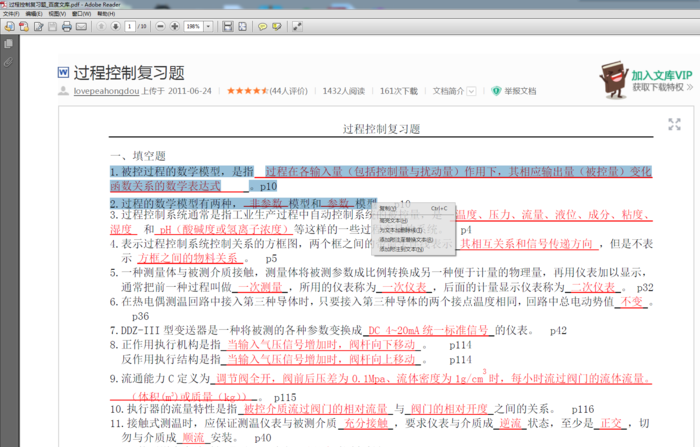Expand document to fullscreen arrows icon
The width and height of the screenshot is (700, 447).
[675, 124]
